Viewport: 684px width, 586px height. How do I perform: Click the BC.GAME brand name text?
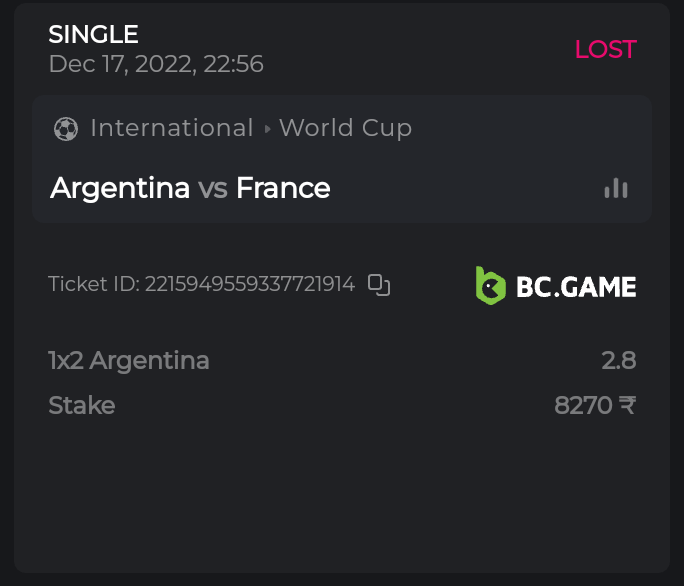576,287
